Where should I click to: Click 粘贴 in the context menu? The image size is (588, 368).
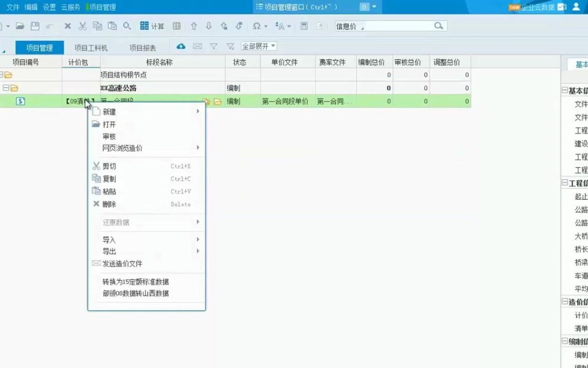tap(109, 191)
